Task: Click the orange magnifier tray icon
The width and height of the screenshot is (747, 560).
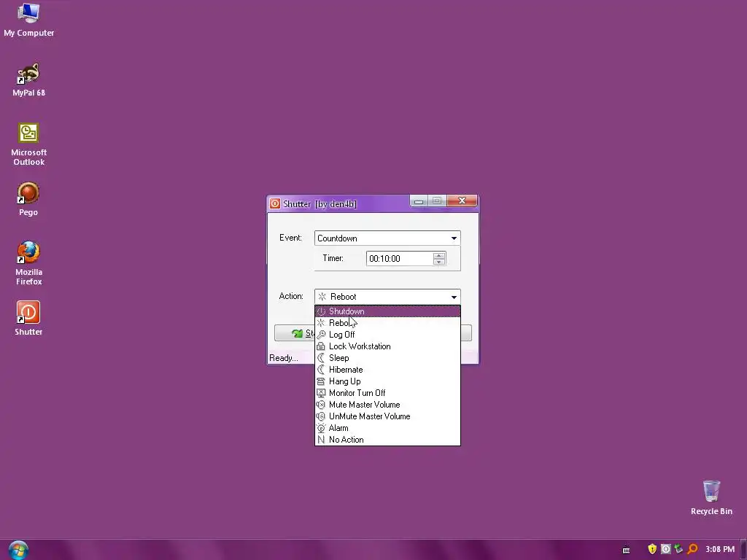Action: 692,549
